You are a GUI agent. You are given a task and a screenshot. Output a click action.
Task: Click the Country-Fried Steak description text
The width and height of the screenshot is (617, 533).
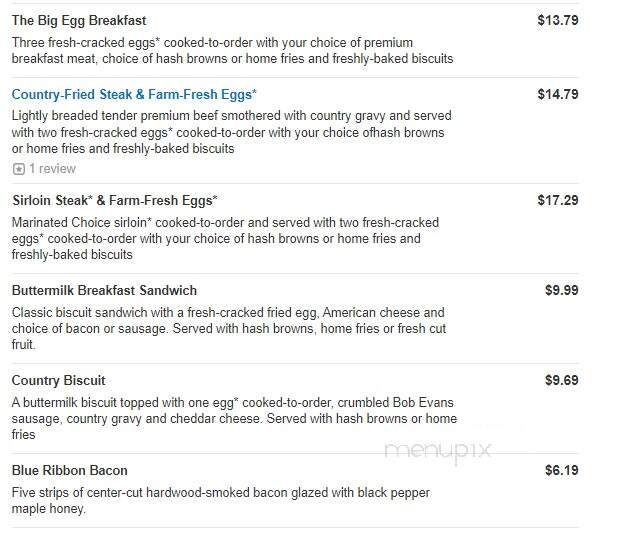click(x=231, y=132)
